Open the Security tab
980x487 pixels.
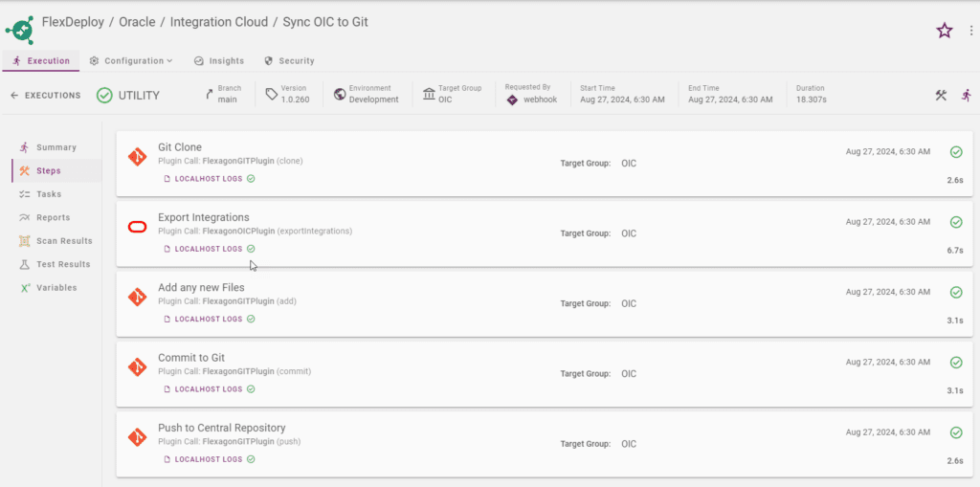[x=289, y=60]
